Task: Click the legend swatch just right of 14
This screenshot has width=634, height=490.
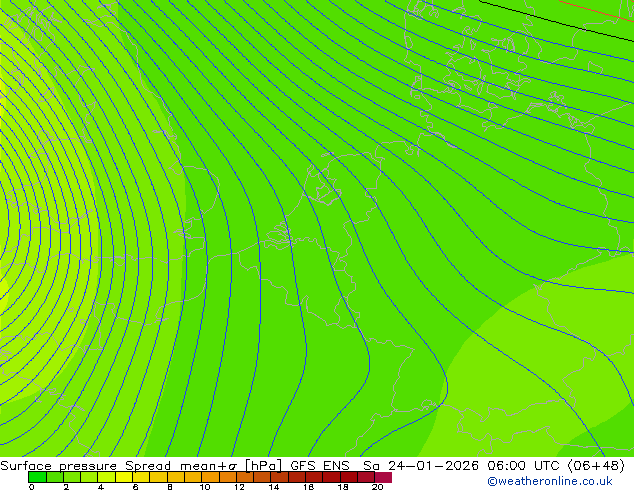Action: pos(279,477)
